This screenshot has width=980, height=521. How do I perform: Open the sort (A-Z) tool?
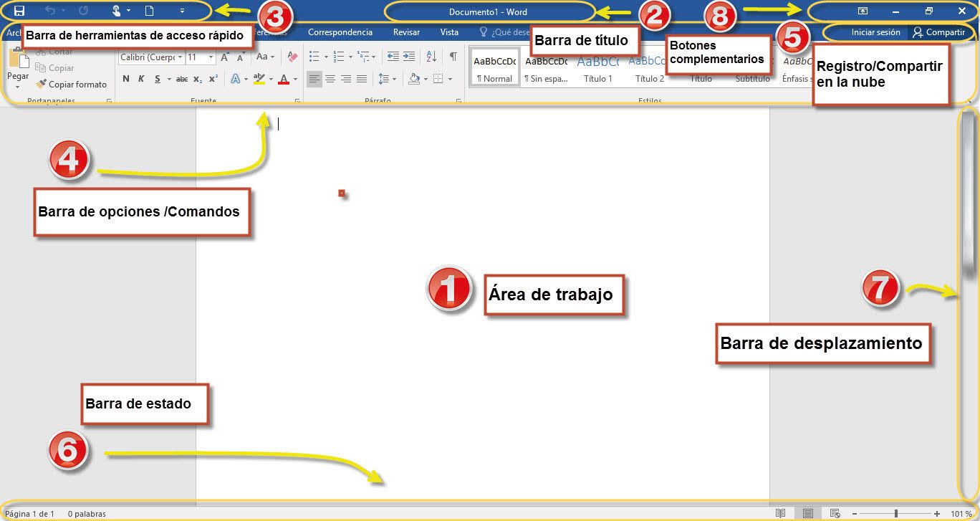pyautogui.click(x=431, y=56)
